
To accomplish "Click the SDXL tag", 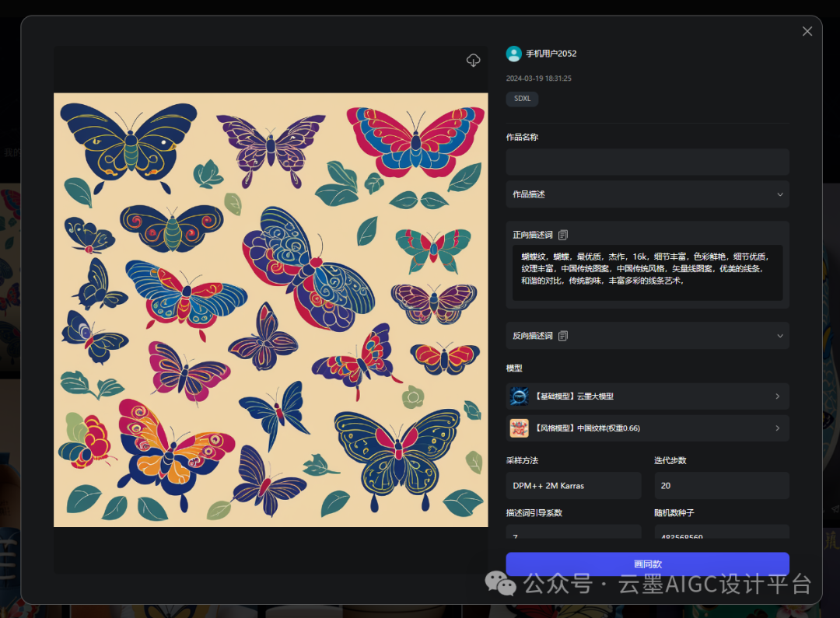I will [x=523, y=99].
